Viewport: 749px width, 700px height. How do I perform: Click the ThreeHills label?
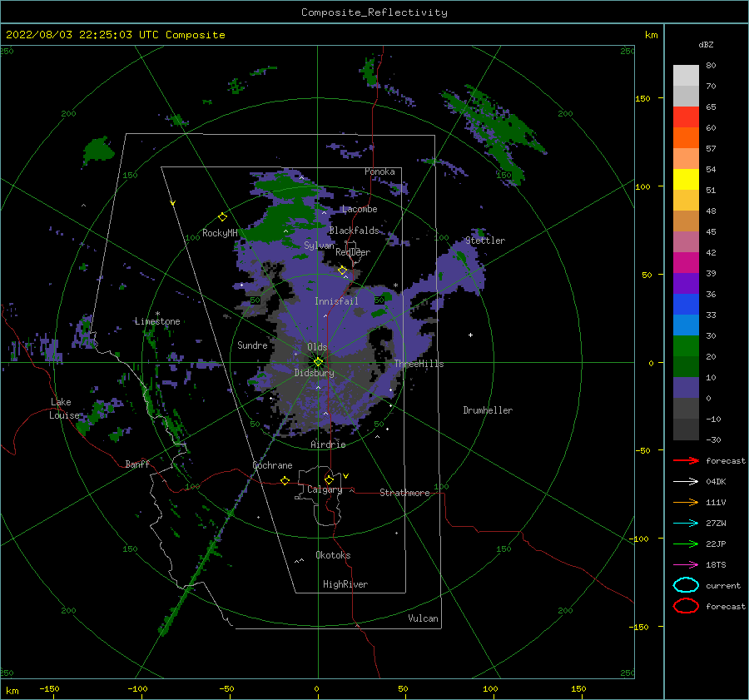pos(419,364)
